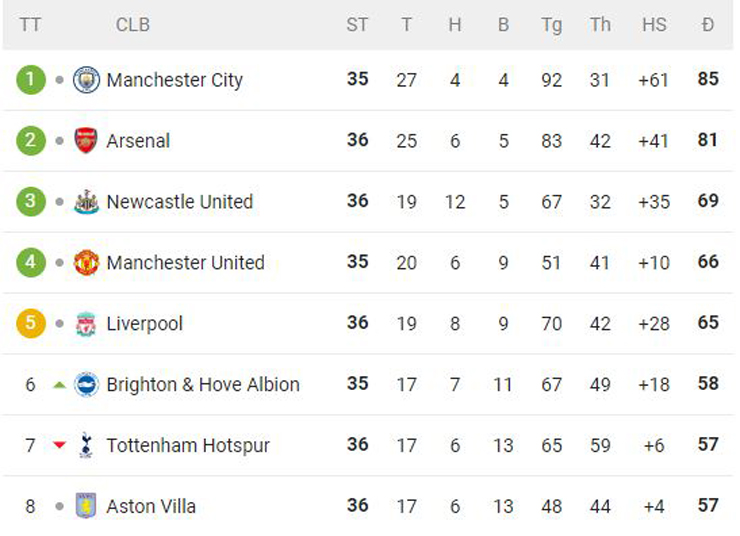Click the ST matches-played column header

click(x=357, y=25)
